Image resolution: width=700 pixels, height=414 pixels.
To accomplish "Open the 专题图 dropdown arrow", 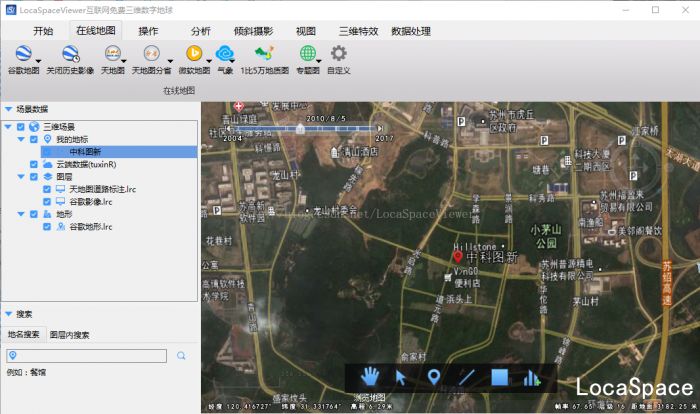I will [x=319, y=61].
